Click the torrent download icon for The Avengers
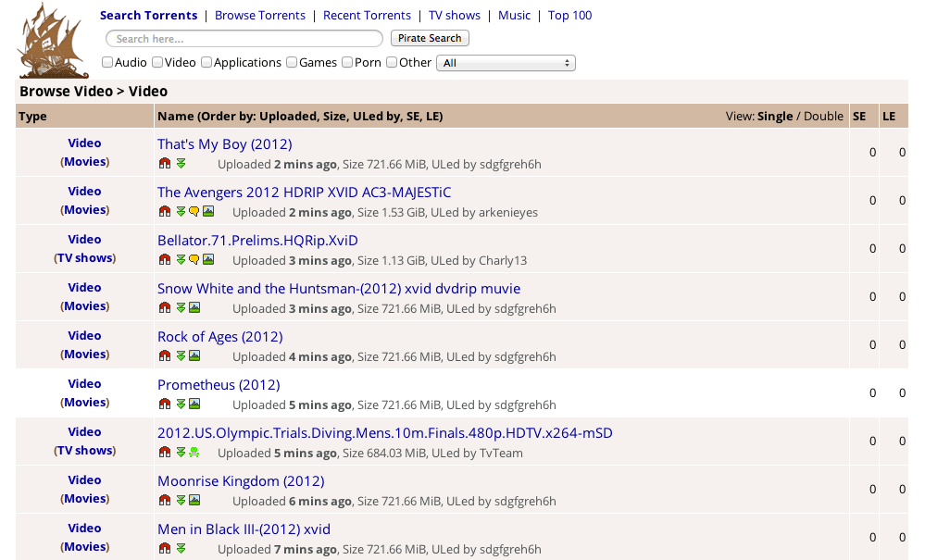The width and height of the screenshot is (925, 560). tap(180, 211)
